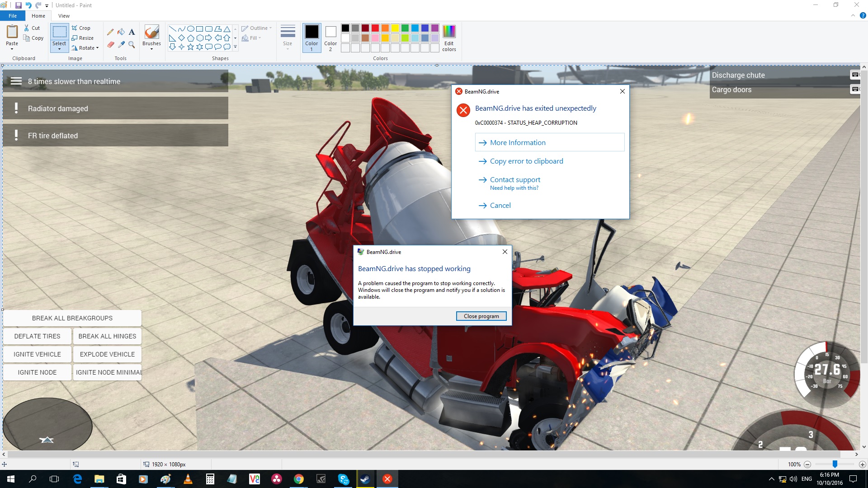Click the Copy command
Viewport: 868px width, 488px height.
point(34,38)
